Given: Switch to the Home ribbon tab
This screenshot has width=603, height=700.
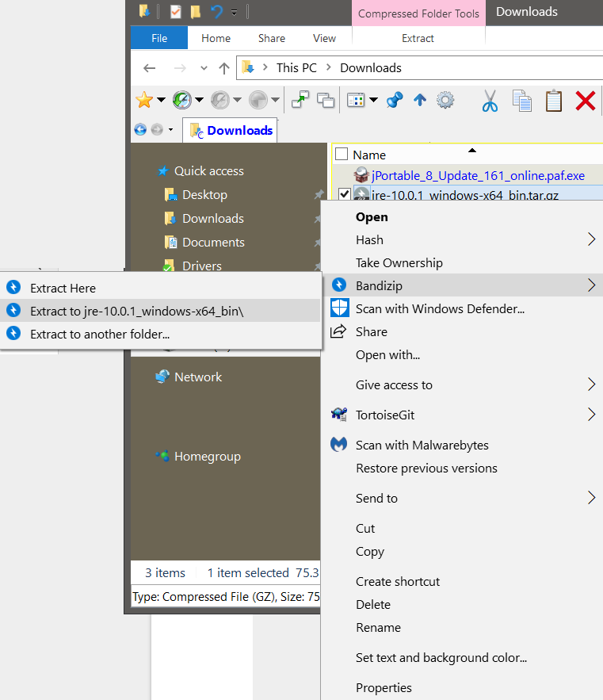Looking at the screenshot, I should tap(216, 38).
